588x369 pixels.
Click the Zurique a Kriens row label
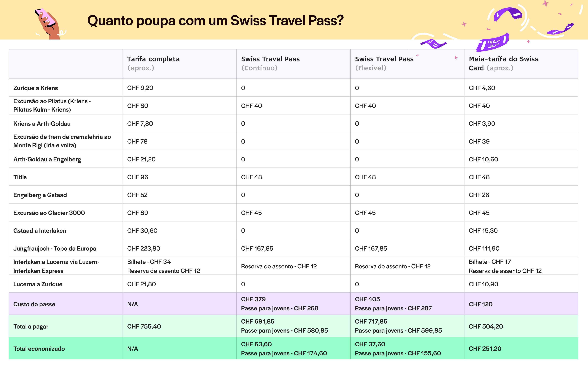point(36,88)
